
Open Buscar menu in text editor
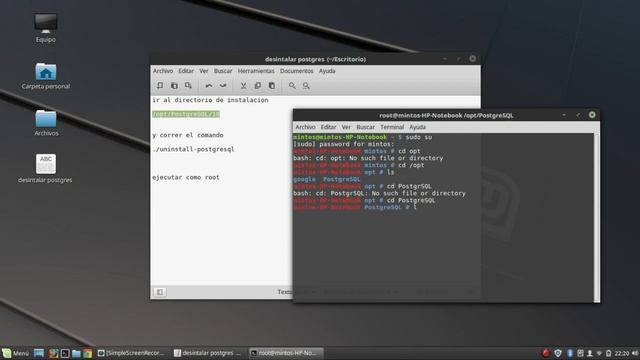coord(223,71)
